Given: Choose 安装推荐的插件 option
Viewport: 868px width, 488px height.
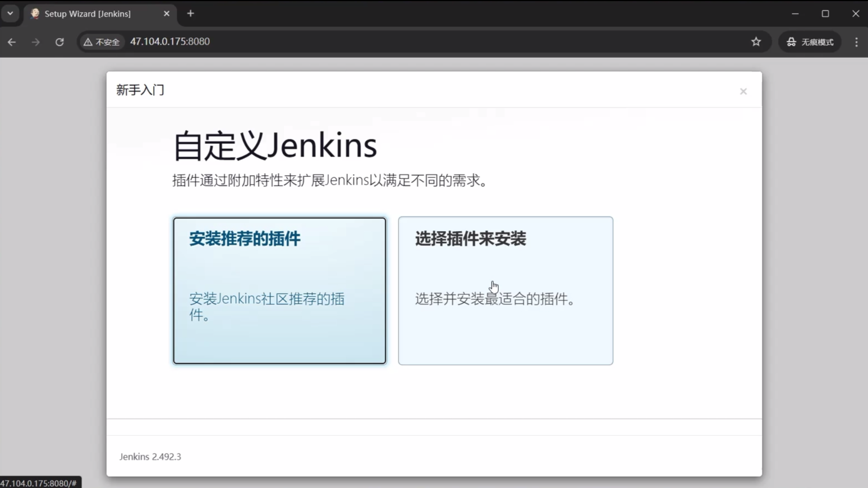Looking at the screenshot, I should (279, 291).
